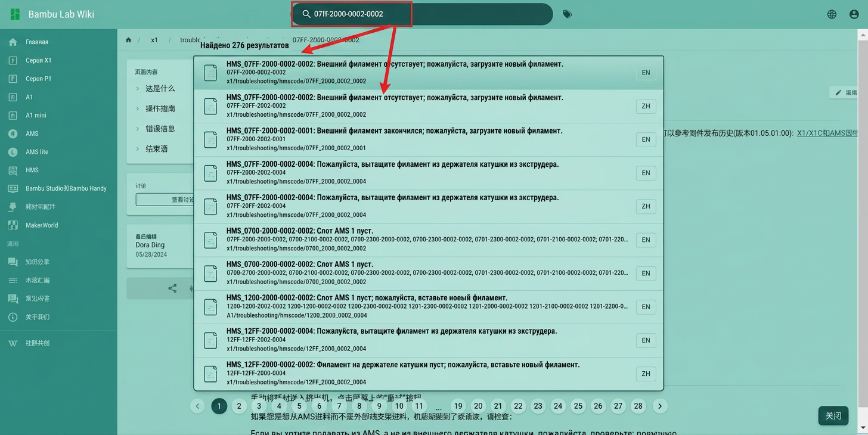Viewport: 868px width, 435px height.
Task: Click the page scrollbar up arrow
Action: (863, 35)
